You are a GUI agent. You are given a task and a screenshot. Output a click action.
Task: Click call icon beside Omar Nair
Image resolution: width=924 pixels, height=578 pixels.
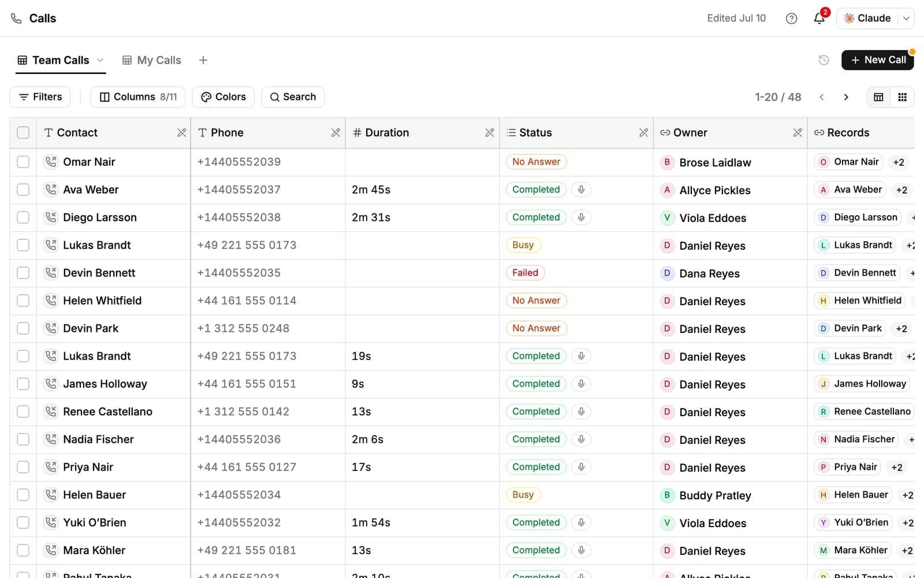(x=51, y=162)
